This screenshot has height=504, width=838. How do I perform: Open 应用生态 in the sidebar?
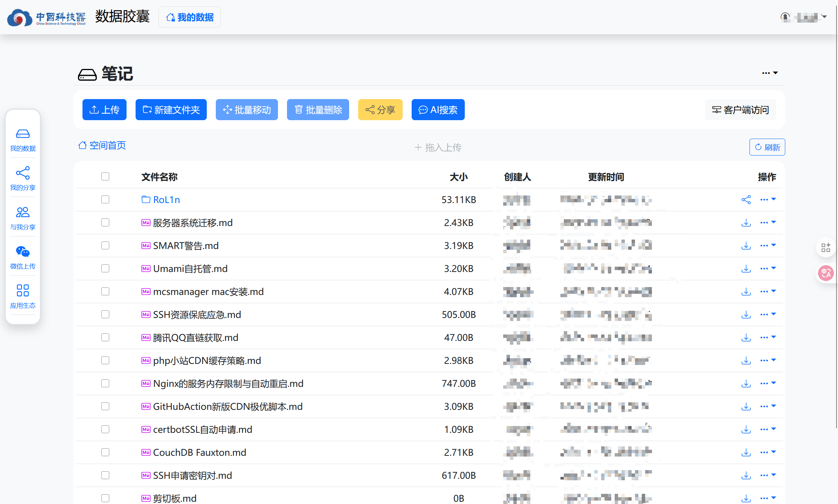pyautogui.click(x=23, y=297)
